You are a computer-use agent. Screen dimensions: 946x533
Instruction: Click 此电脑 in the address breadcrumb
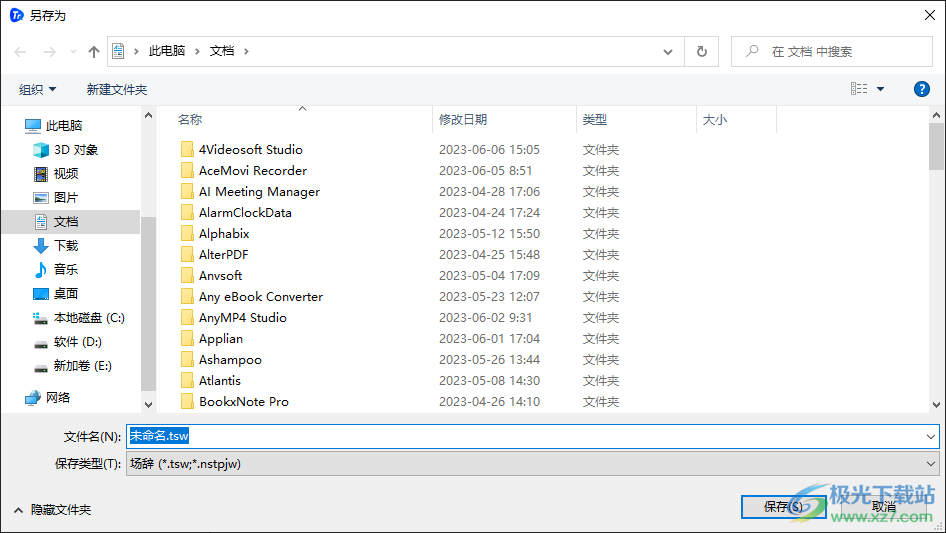pos(167,51)
